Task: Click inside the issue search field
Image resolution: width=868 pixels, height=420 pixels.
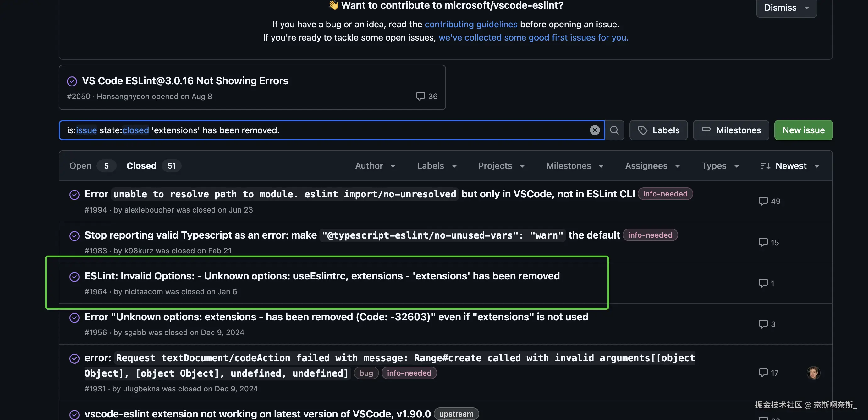Action: [x=371, y=130]
